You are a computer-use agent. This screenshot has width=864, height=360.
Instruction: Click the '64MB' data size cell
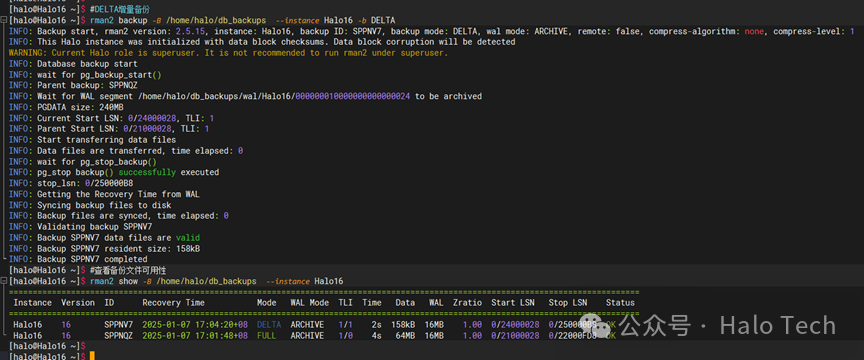(x=405, y=335)
